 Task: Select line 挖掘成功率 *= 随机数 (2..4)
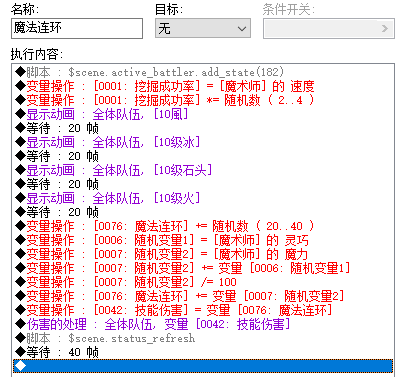tap(203, 100)
